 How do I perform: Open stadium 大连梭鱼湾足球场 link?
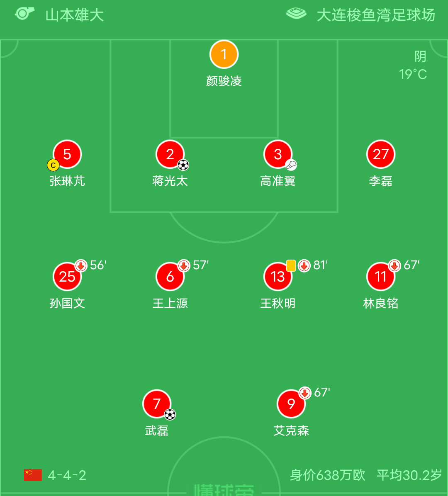[x=376, y=15]
